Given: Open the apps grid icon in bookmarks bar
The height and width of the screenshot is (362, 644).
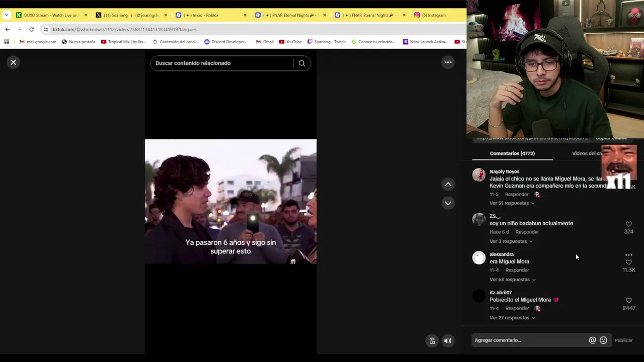Looking at the screenshot, I should point(7,42).
